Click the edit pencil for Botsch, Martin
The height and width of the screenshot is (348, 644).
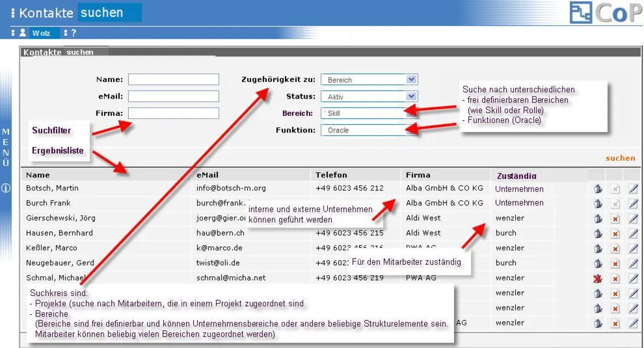(633, 189)
